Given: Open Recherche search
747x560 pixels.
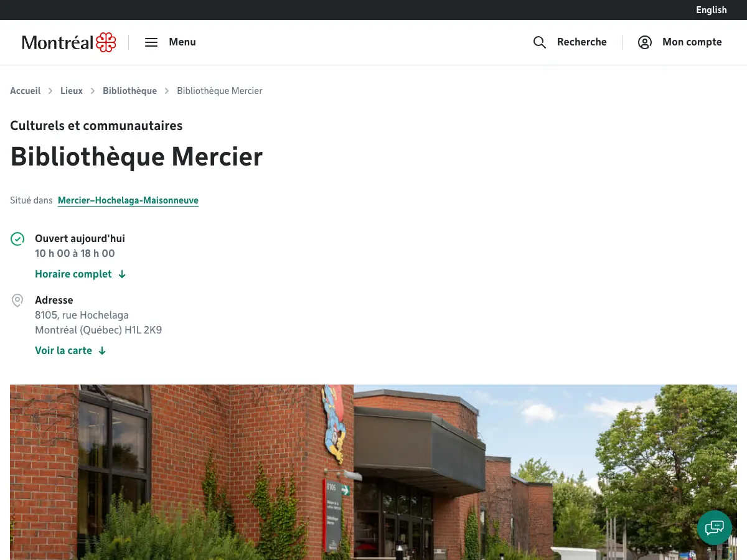Looking at the screenshot, I should click(x=582, y=42).
